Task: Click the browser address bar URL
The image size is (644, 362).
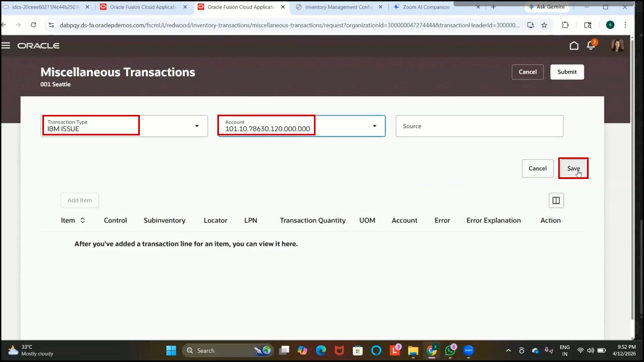Action: [289, 25]
